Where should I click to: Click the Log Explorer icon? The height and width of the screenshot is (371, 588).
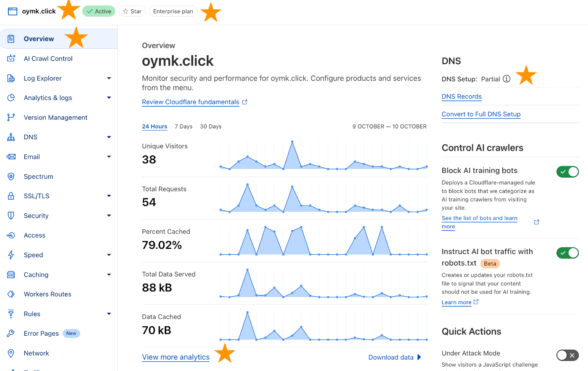11,78
